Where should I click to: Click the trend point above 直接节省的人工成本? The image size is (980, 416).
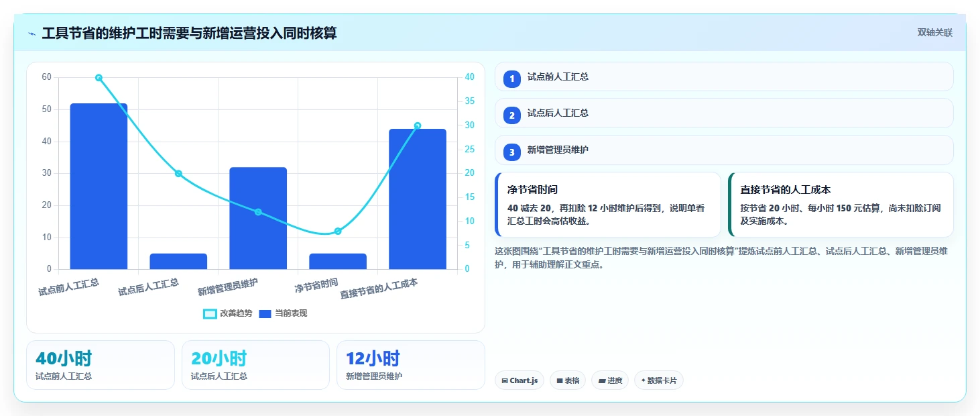(418, 125)
